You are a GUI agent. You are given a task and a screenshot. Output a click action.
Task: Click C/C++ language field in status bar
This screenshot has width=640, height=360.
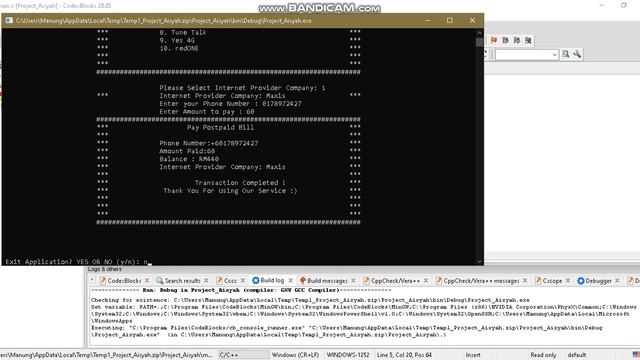point(243,355)
